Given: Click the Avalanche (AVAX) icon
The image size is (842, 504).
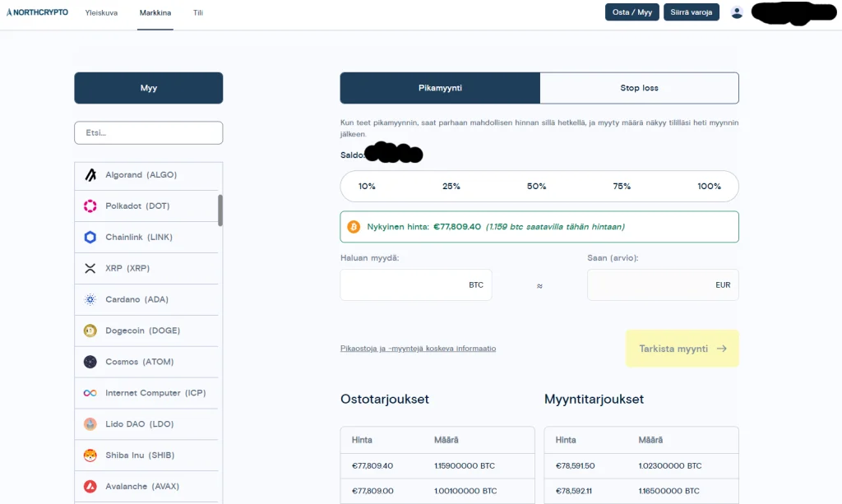Looking at the screenshot, I should pyautogui.click(x=90, y=486).
